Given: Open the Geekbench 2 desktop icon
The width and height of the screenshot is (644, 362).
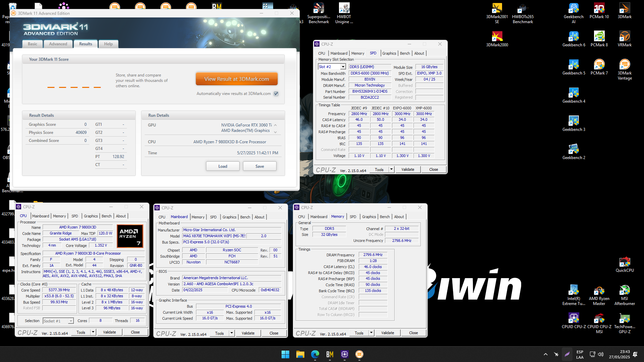Looking at the screenshot, I should [x=574, y=152].
